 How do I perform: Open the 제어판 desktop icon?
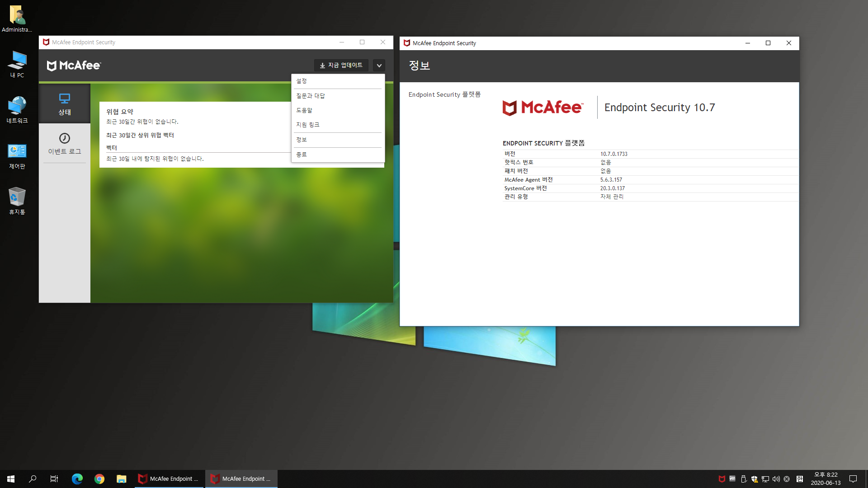tap(17, 156)
